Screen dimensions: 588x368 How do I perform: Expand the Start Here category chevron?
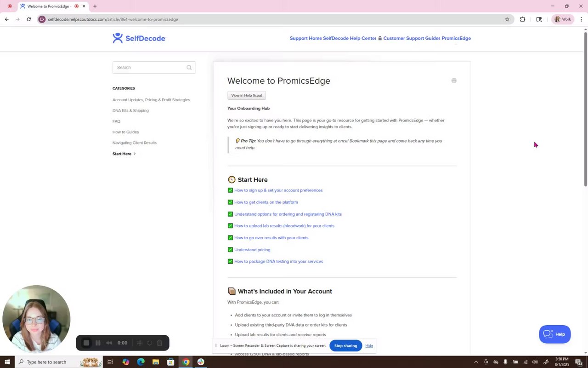(x=135, y=154)
